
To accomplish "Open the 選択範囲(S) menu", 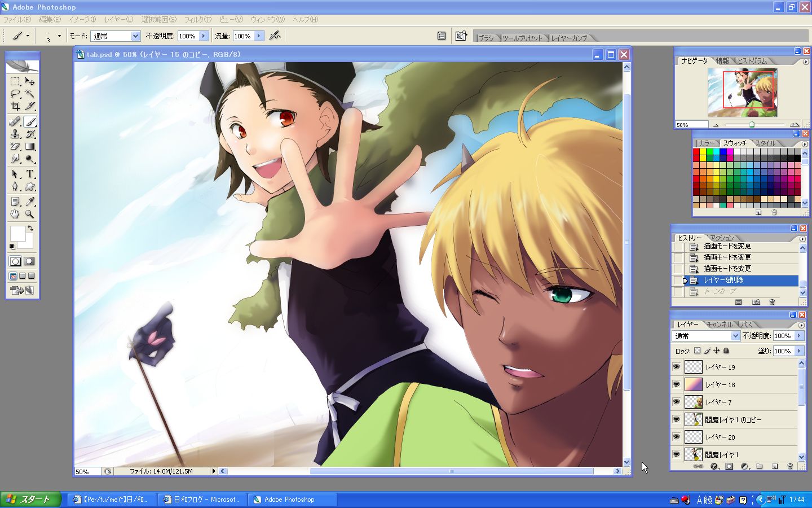I will point(159,20).
